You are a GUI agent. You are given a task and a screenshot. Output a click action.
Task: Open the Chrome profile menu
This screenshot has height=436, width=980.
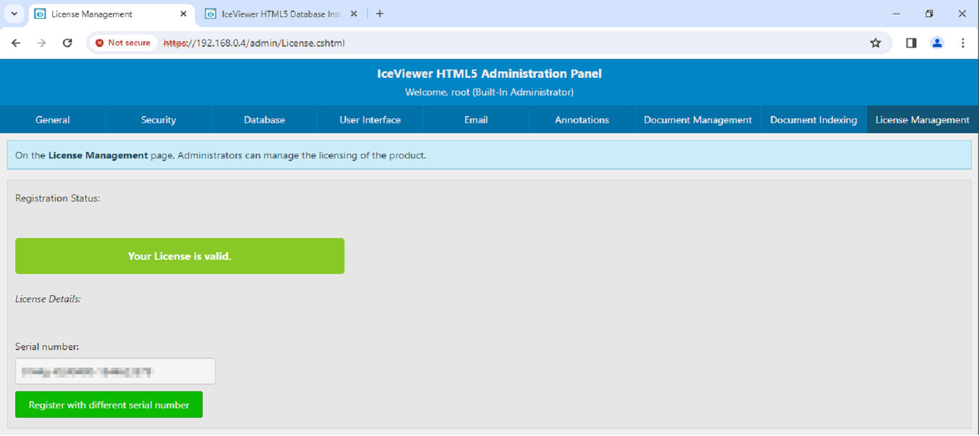(x=937, y=43)
